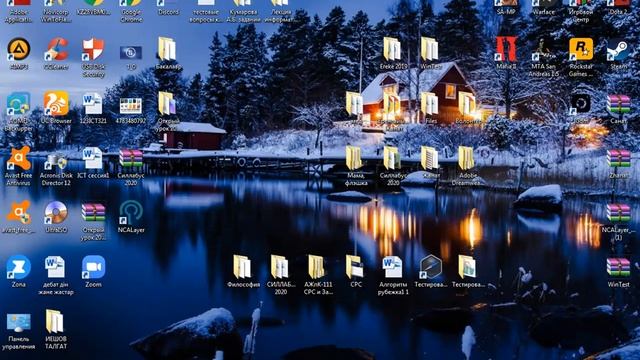Launch CCleaner from the desktop
Screen dimensions: 640x360
click(56, 49)
